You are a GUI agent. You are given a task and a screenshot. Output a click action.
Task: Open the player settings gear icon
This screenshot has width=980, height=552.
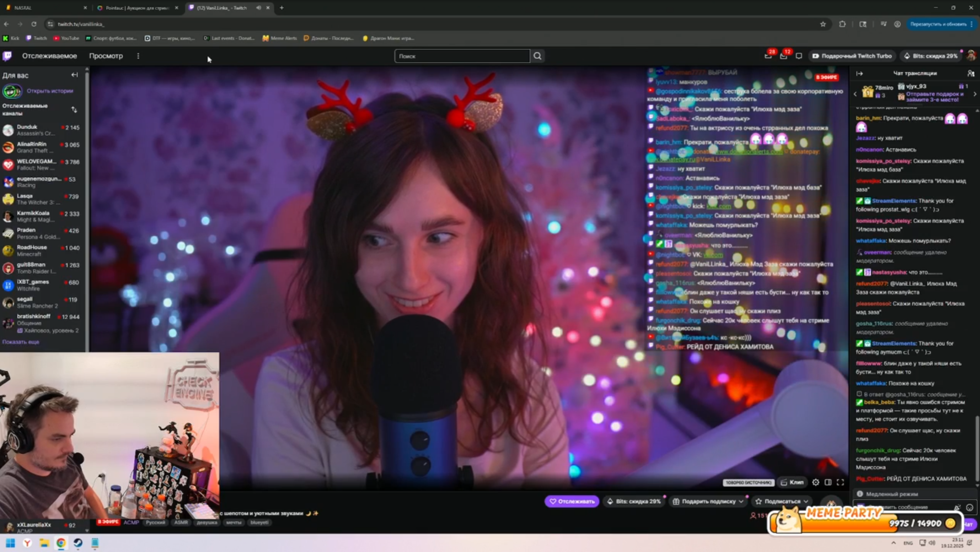tap(816, 482)
